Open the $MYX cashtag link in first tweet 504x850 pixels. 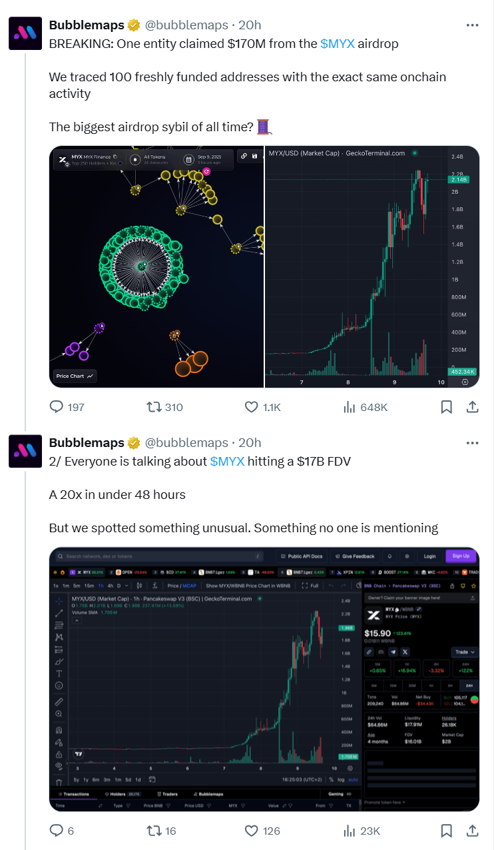coord(338,44)
